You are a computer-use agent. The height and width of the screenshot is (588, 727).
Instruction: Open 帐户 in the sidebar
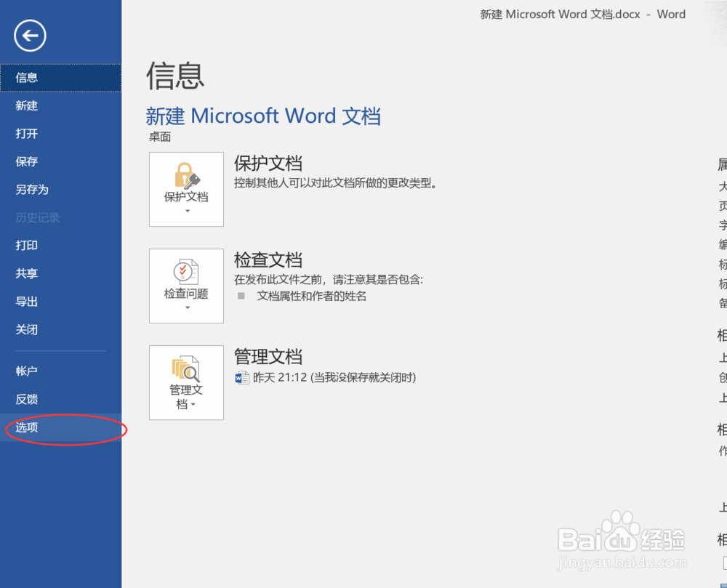point(61,371)
